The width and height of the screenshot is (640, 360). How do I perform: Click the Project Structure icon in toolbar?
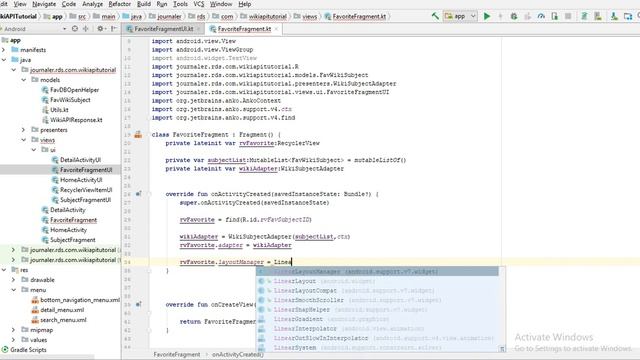628,16
